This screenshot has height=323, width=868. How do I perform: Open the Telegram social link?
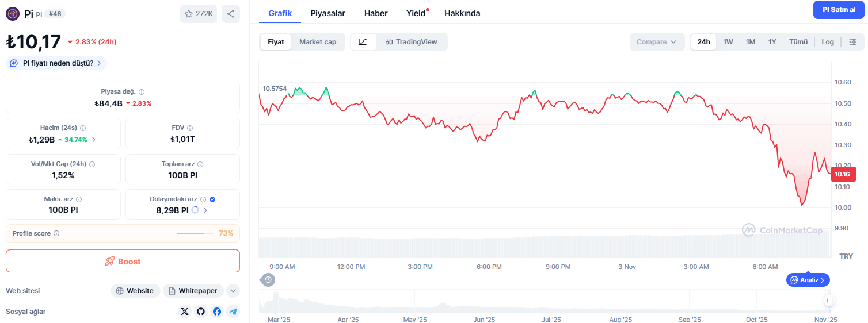pos(233,312)
